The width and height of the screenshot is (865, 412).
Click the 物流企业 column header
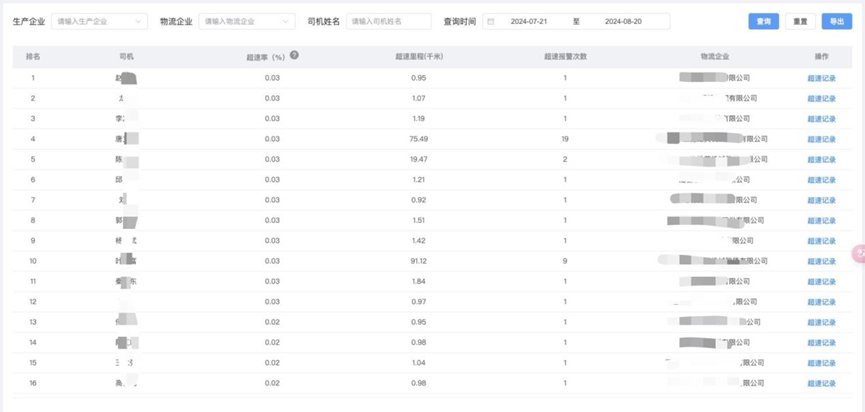tap(715, 57)
